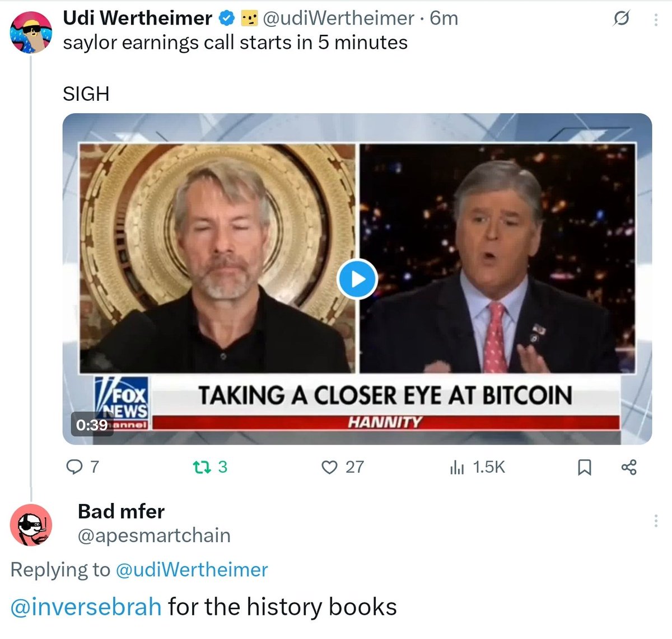Open the 6m tweet timestamp
This screenshot has height=639, width=672.
(444, 18)
